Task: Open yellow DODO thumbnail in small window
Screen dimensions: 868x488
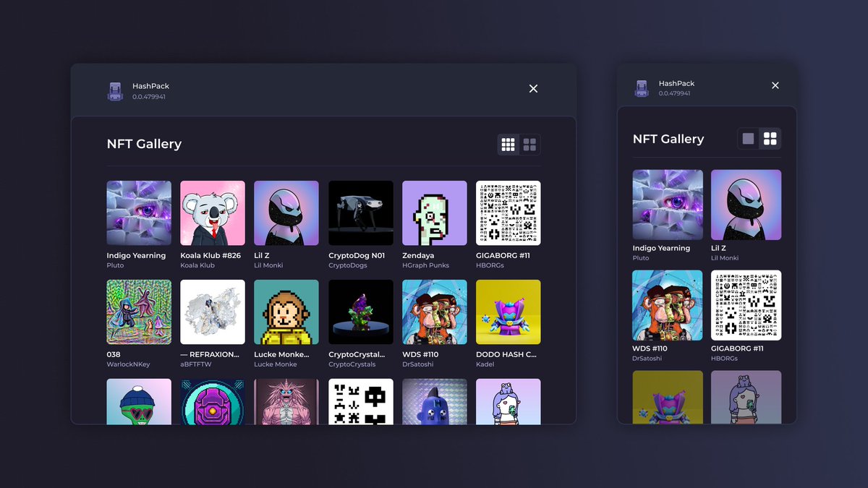Action: tap(668, 397)
